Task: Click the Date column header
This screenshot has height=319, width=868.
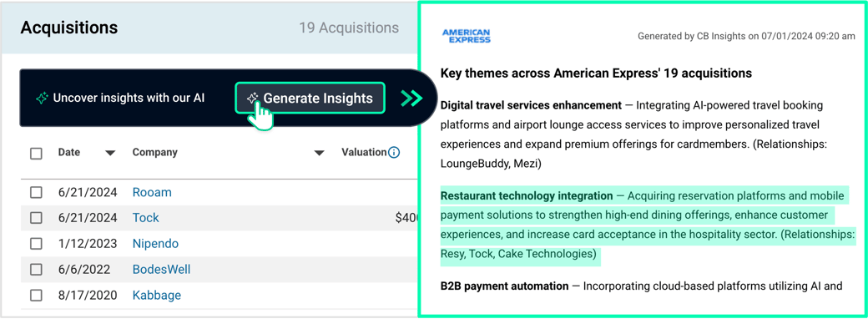Action: click(x=69, y=152)
